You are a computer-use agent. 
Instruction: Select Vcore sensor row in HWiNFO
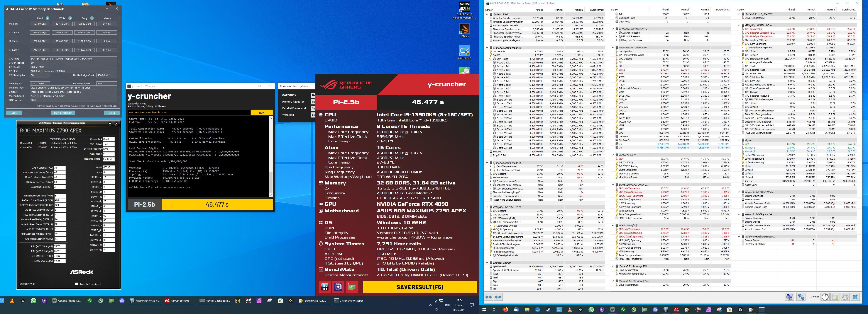(x=673, y=70)
